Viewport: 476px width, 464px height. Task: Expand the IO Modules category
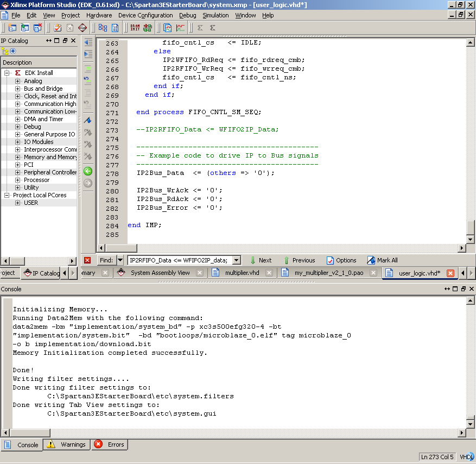(17, 142)
